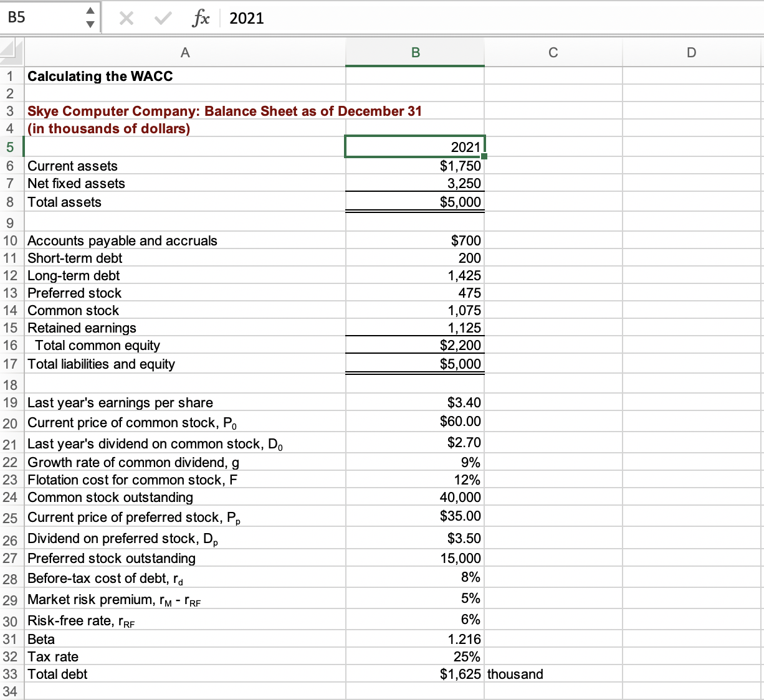764x700 pixels.
Task: Click the Cancel (X) icon beside formula bar
Action: click(127, 17)
